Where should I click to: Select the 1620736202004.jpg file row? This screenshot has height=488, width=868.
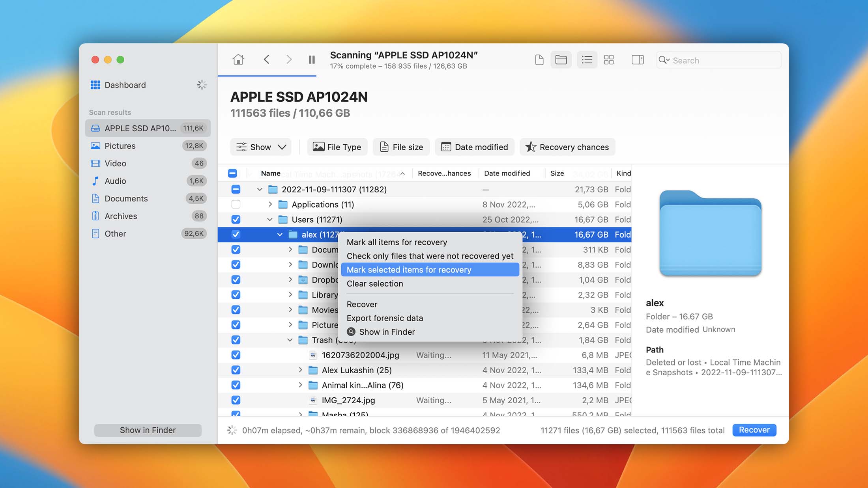[425, 355]
